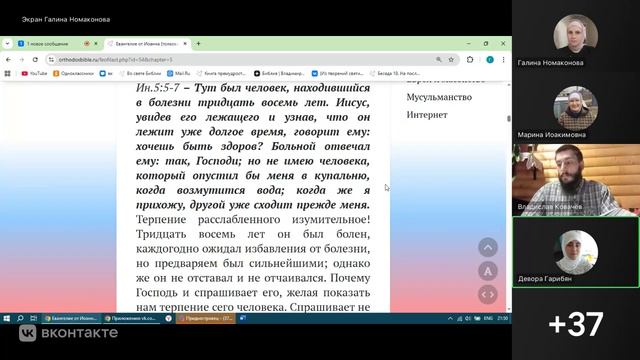Open Task View on the taskbar
640x360 pixels.
tap(33, 318)
